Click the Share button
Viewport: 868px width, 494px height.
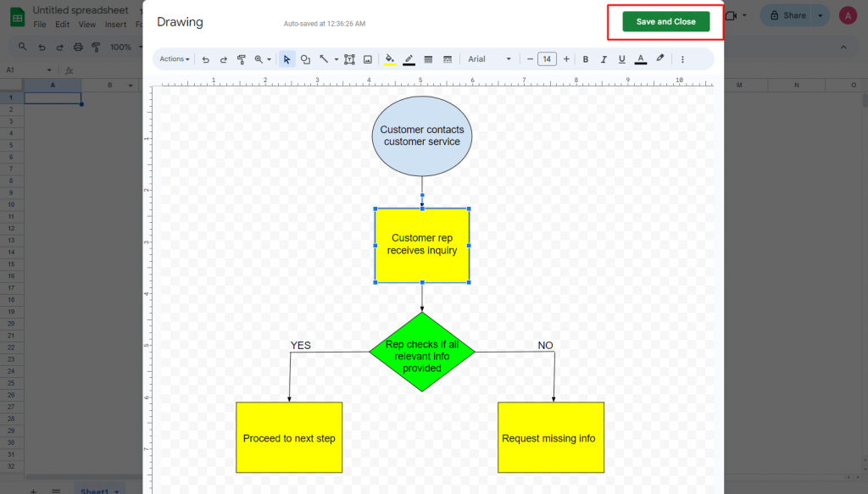tap(787, 15)
